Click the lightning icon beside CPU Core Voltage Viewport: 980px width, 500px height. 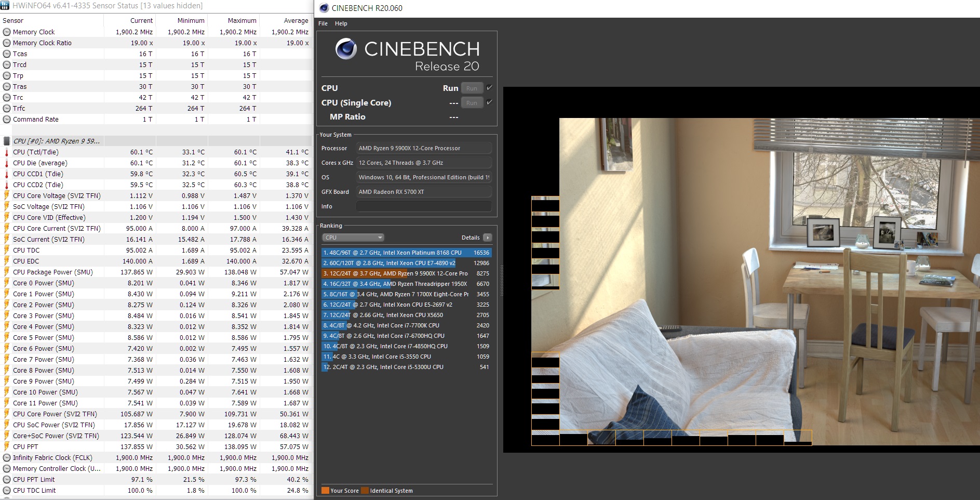pos(7,196)
